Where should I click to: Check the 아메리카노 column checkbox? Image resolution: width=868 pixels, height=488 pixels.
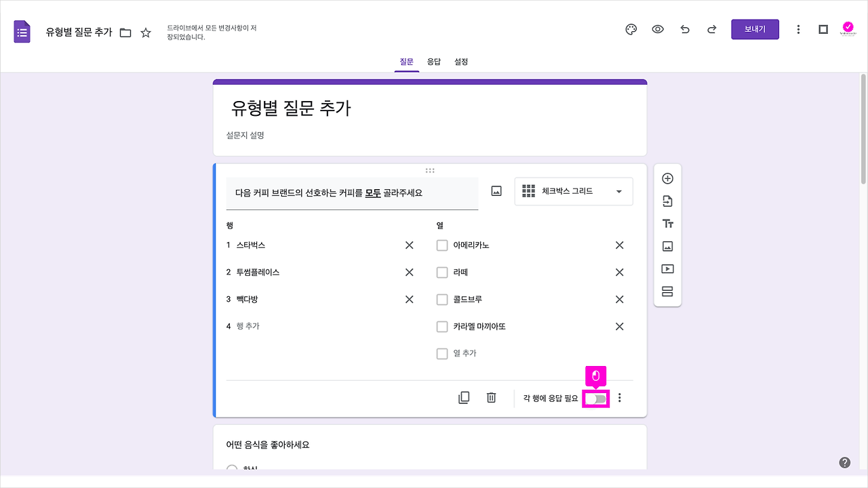pyautogui.click(x=441, y=245)
